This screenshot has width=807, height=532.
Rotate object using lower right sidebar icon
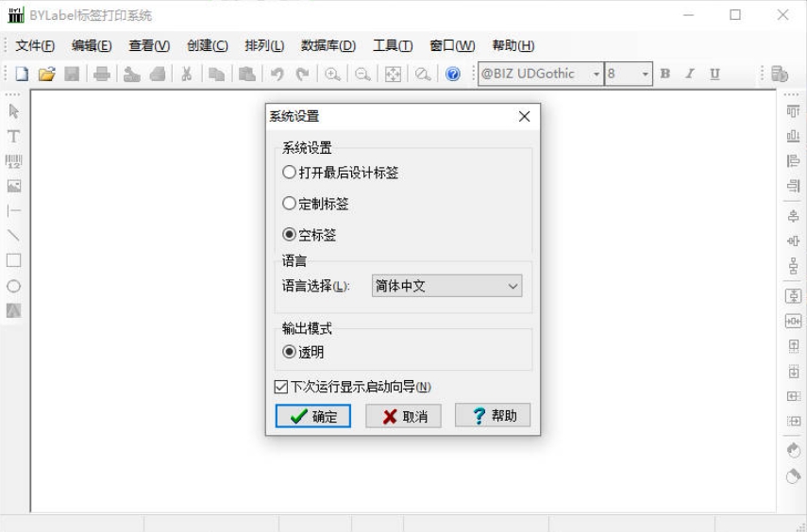tap(793, 476)
